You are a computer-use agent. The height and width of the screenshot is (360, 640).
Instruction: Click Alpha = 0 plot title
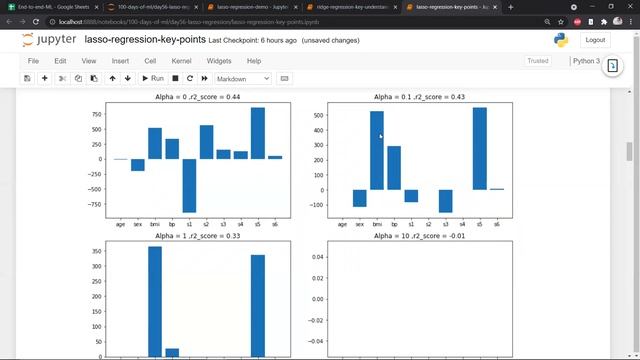tap(198, 97)
